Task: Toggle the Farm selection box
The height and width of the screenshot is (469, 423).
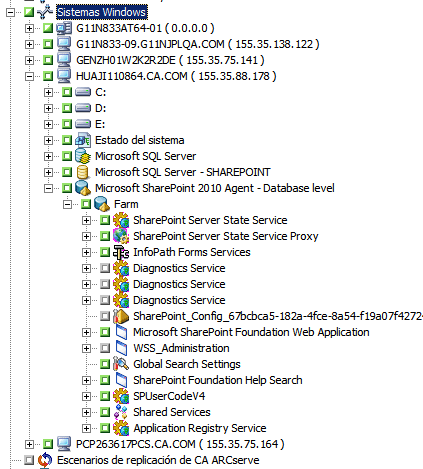Action: tap(86, 204)
